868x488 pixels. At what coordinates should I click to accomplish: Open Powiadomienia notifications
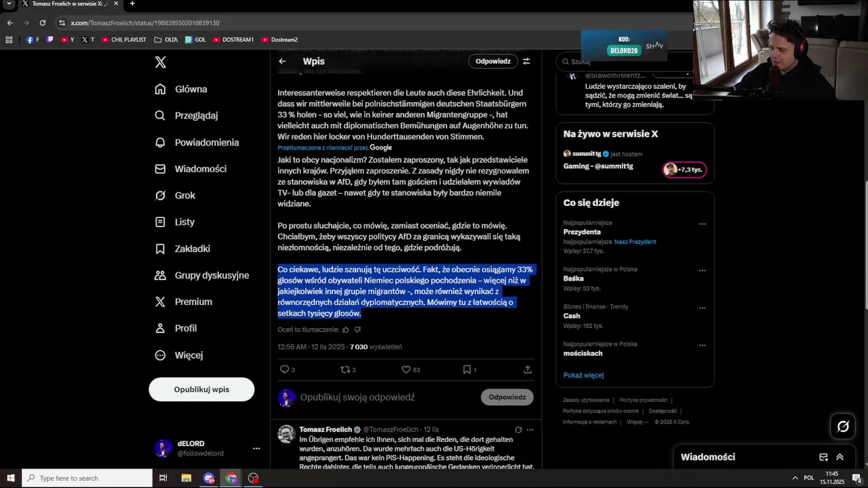[x=197, y=142]
